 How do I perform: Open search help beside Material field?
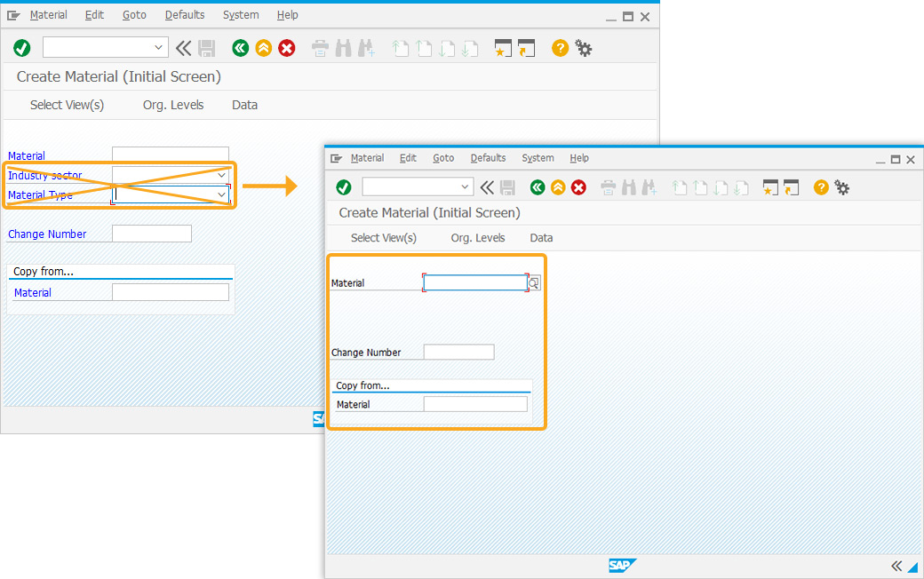[x=534, y=283]
